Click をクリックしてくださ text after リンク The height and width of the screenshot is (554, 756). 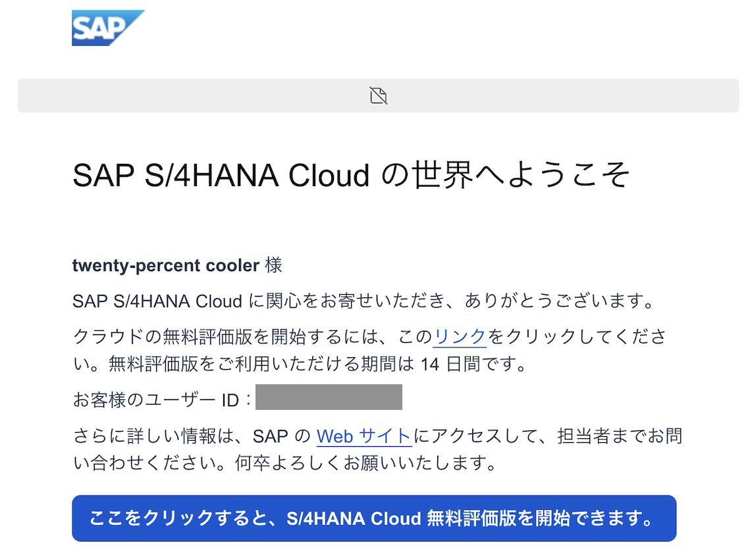tap(577, 336)
